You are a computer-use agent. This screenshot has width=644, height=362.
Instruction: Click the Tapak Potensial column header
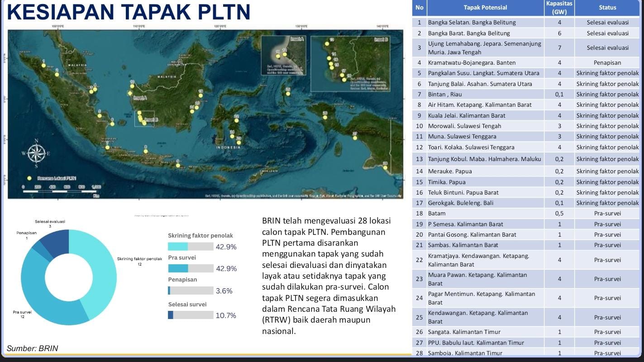pyautogui.click(x=485, y=7)
